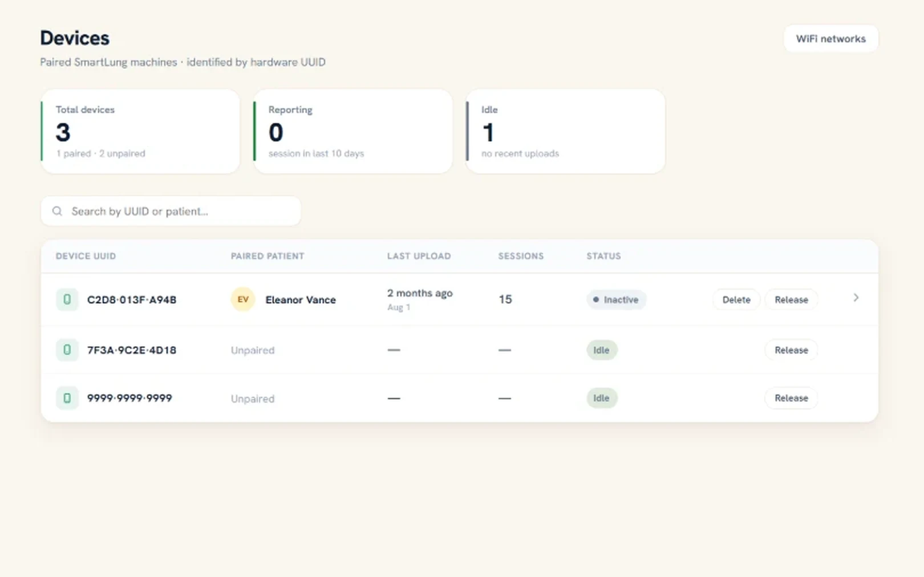Screen dimensions: 924x577
Task: Click the Status column header
Action: (603, 256)
